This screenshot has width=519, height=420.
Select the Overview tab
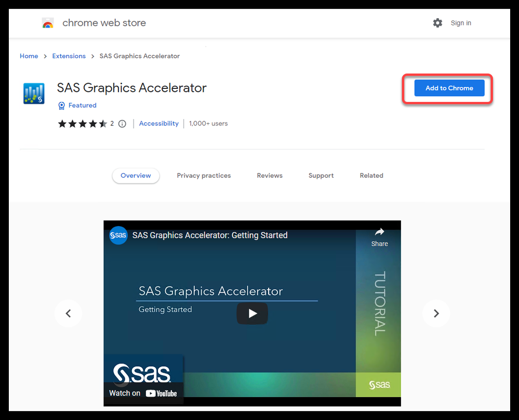(x=136, y=176)
